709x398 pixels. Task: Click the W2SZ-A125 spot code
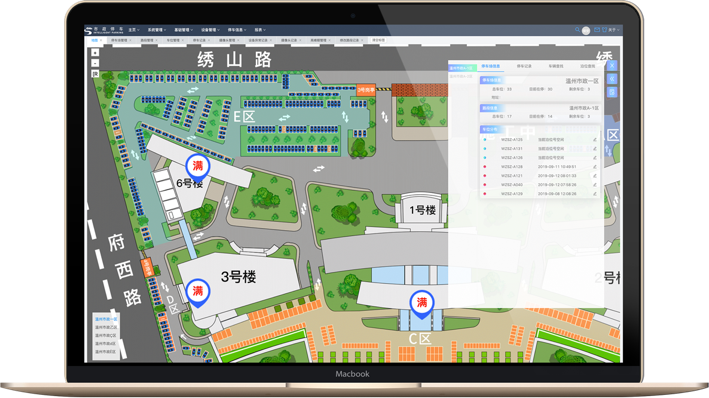(x=511, y=140)
